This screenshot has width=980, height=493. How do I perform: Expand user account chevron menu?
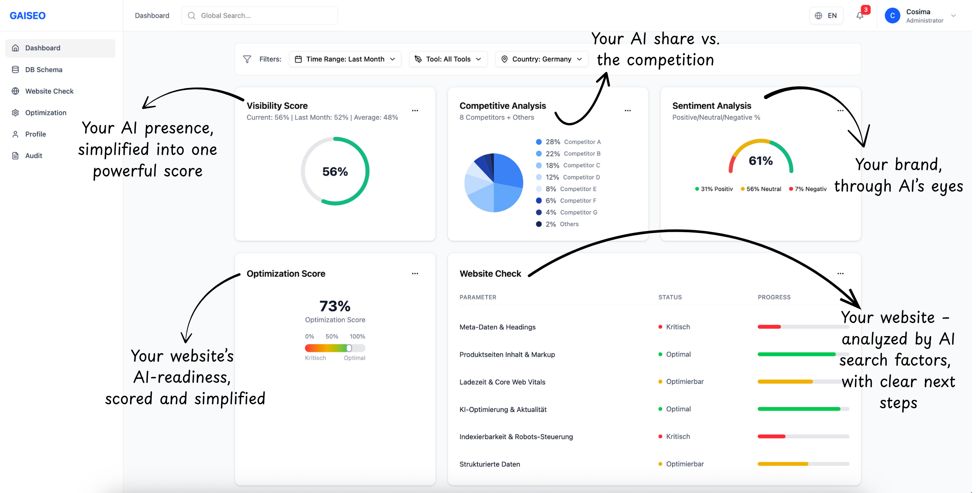tap(954, 16)
